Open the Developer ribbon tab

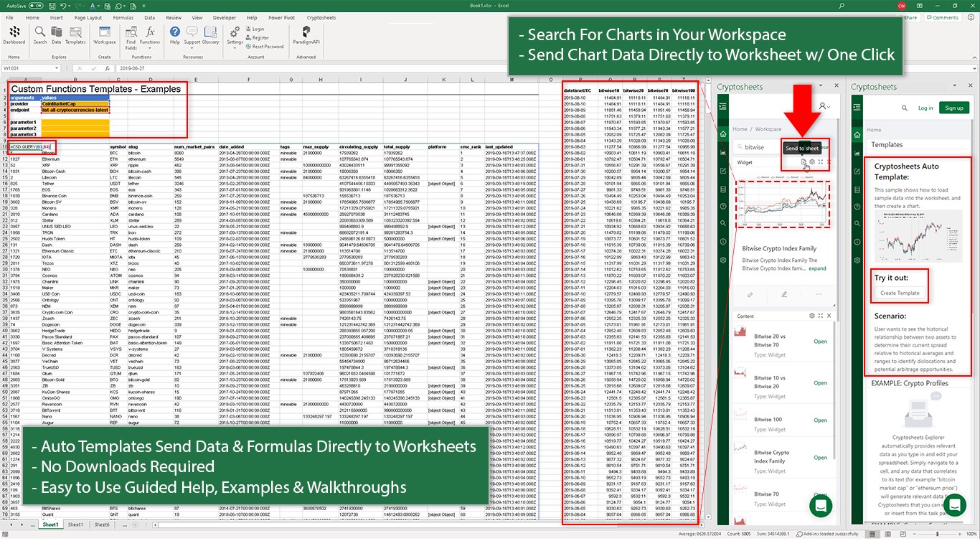pos(225,17)
